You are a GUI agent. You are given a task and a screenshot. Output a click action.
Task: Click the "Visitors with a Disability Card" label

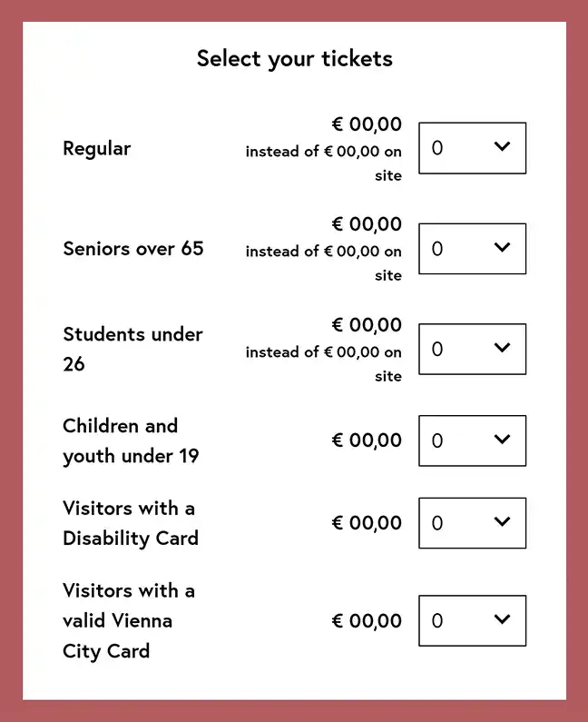click(x=131, y=523)
